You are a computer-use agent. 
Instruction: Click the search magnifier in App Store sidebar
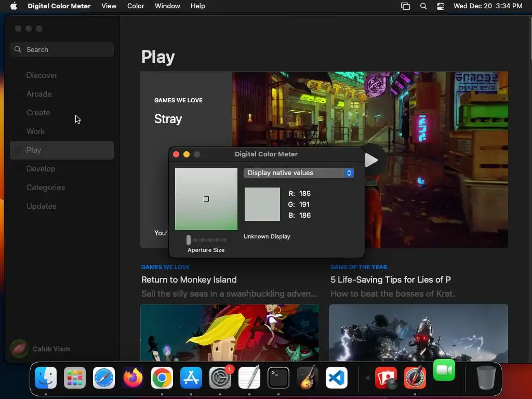18,49
